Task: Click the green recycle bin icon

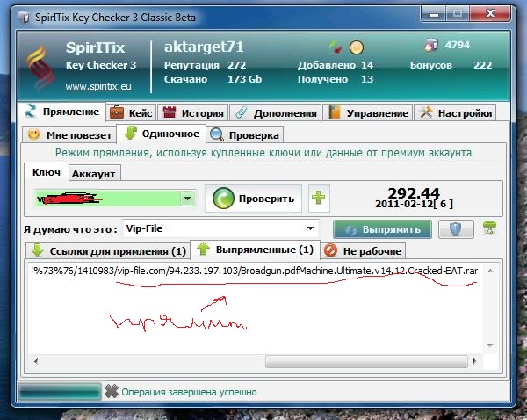Action: click(x=490, y=228)
